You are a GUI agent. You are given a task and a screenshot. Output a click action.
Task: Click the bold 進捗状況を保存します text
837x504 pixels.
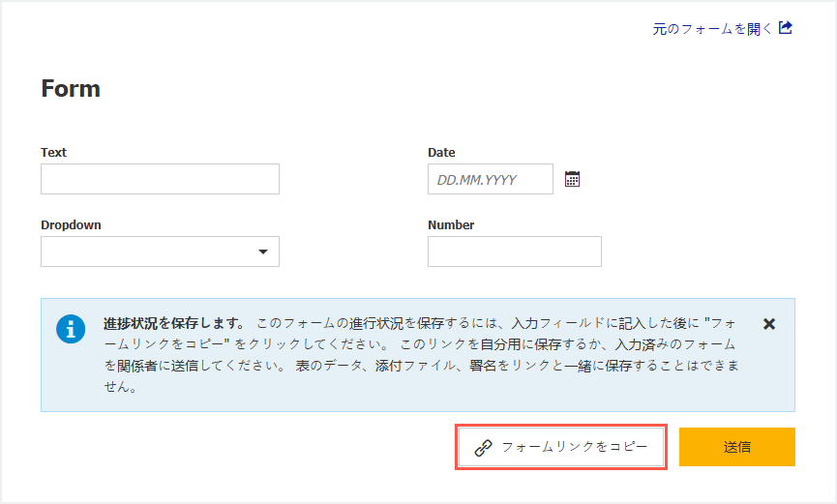[174, 323]
